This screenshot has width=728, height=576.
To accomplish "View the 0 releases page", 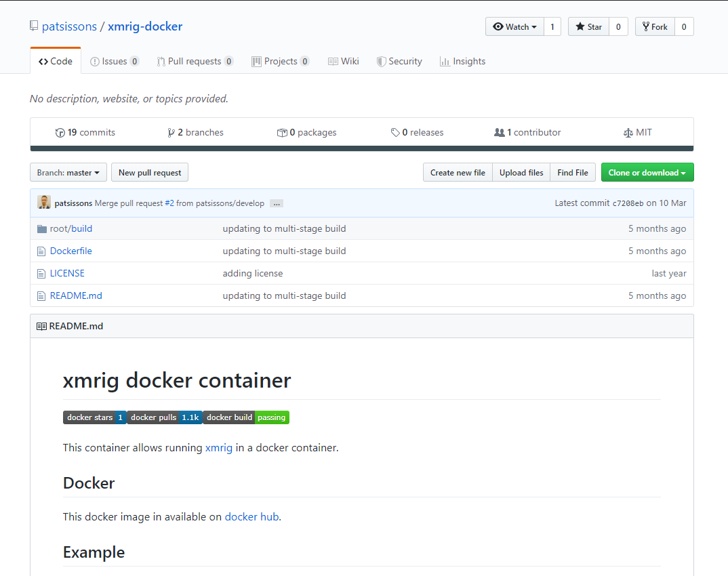I will tap(418, 133).
